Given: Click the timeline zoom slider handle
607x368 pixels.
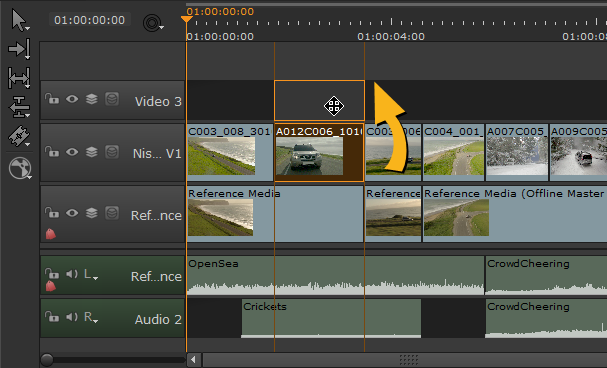Looking at the screenshot, I should [47, 360].
